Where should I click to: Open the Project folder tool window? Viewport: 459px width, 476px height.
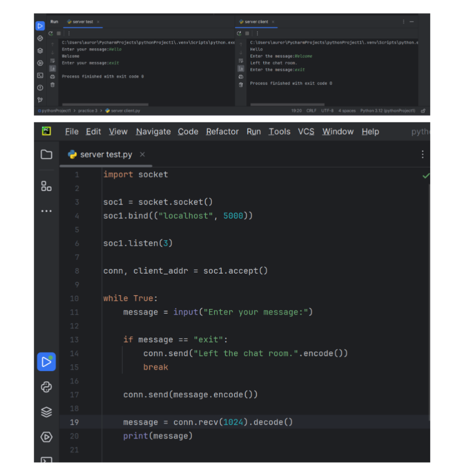pos(47,155)
